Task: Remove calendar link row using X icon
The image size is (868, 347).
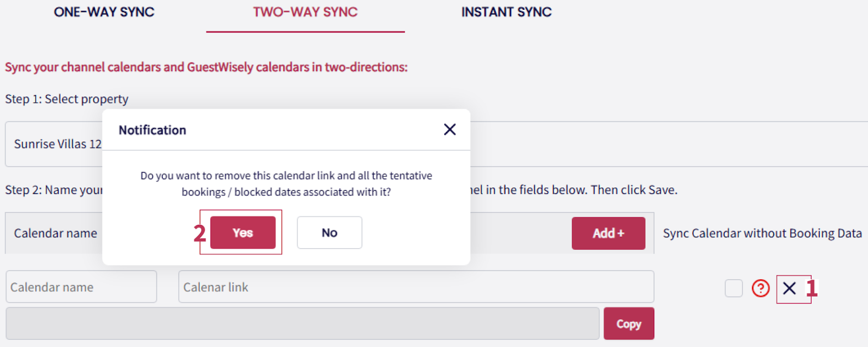Action: pyautogui.click(x=789, y=288)
